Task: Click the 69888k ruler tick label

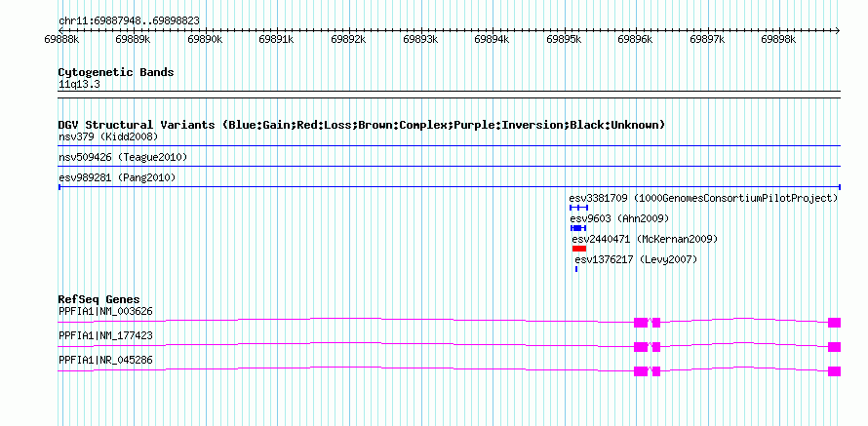Action: click(x=62, y=39)
